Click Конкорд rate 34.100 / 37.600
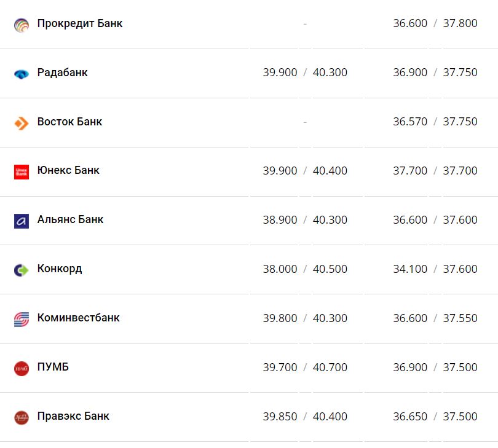Screen dimensions: 498x448 tap(435, 269)
